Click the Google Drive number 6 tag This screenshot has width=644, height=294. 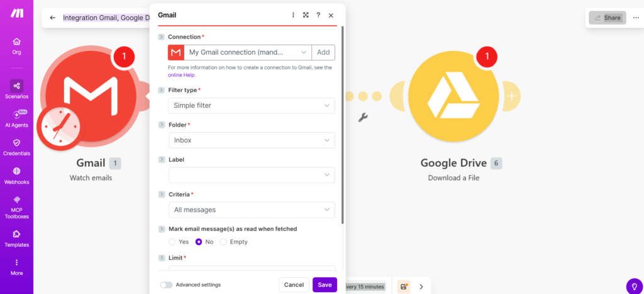pyautogui.click(x=496, y=163)
